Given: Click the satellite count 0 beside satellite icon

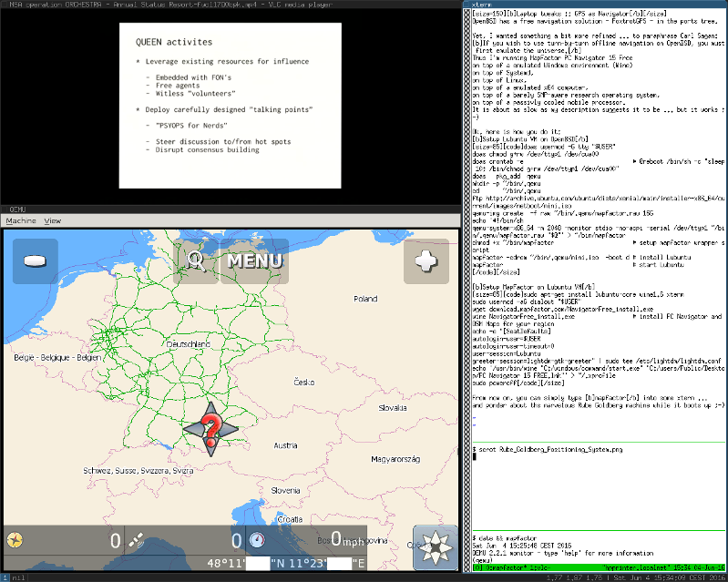Looking at the screenshot, I should click(236, 541).
